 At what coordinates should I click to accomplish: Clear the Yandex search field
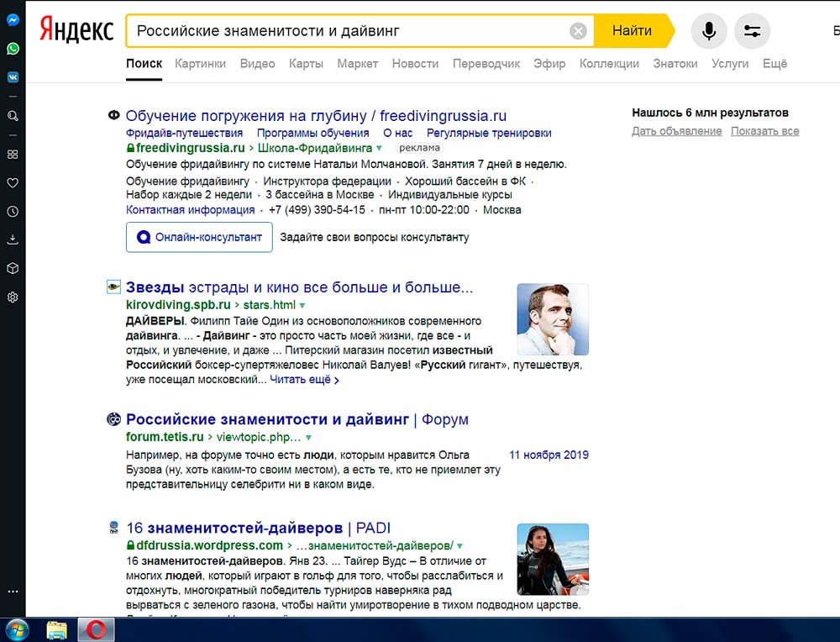click(578, 31)
